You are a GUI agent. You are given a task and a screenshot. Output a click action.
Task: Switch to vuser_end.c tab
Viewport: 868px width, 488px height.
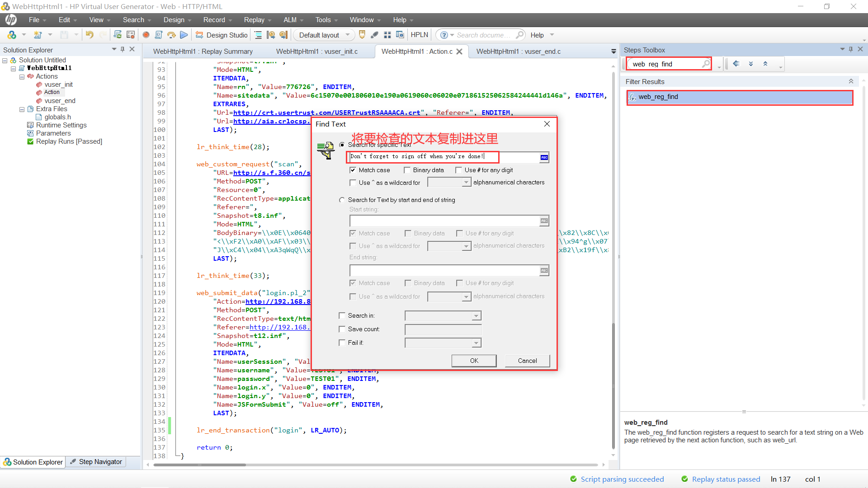[518, 52]
